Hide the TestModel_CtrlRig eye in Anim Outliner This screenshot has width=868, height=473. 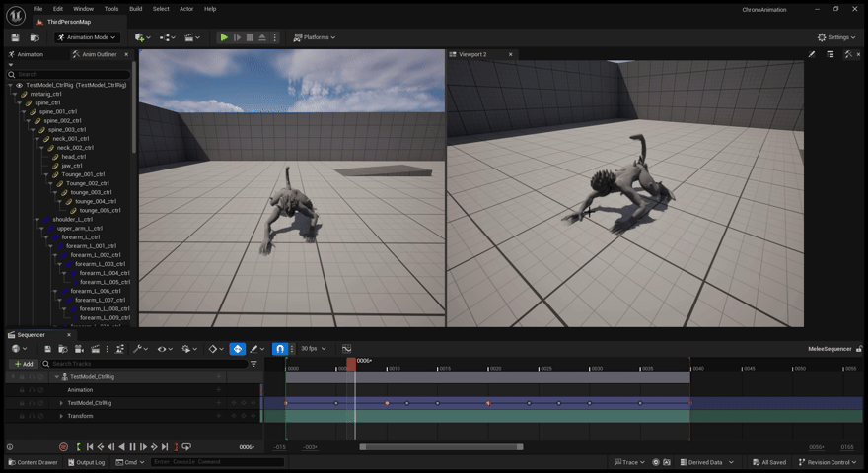19,86
